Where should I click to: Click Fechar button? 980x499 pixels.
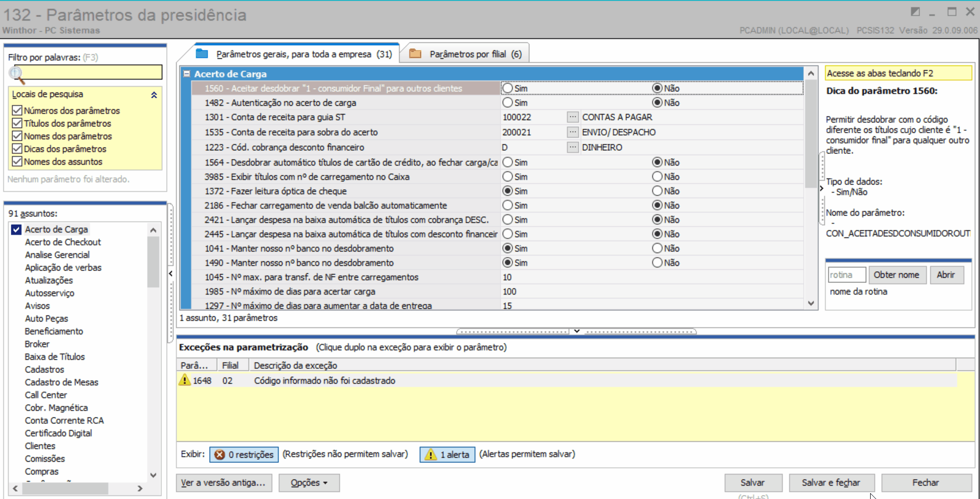(x=926, y=483)
